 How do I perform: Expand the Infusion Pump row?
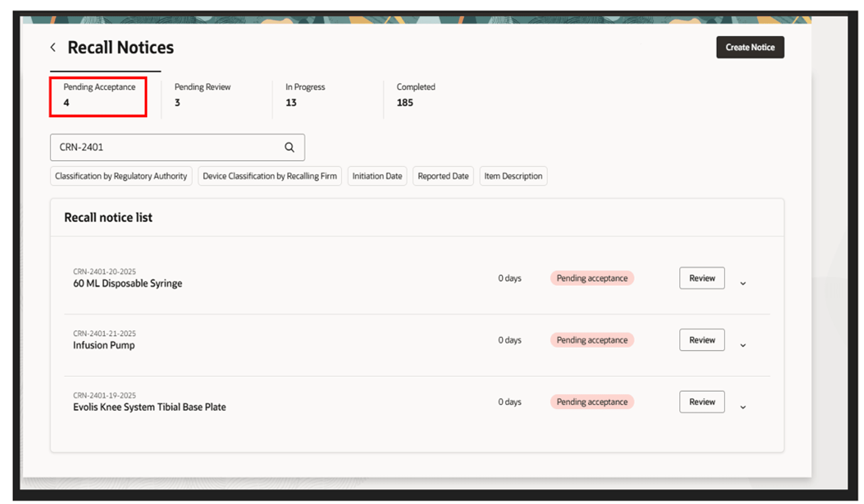743,345
